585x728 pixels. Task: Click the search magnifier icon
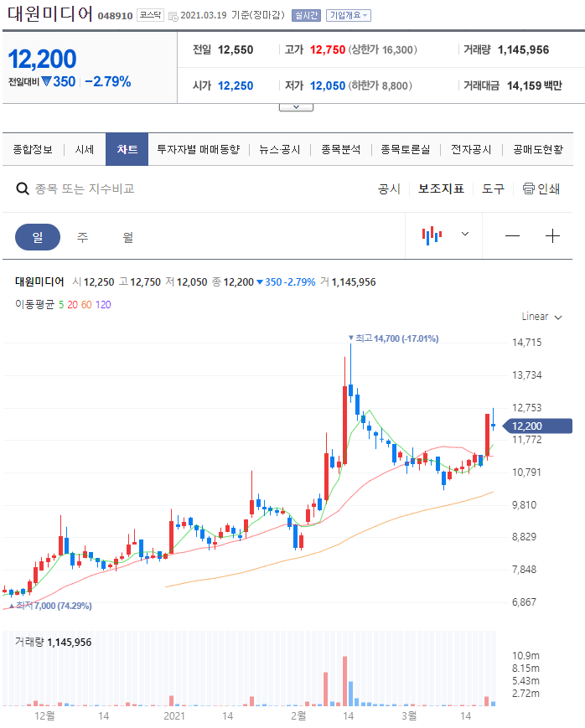point(23,189)
